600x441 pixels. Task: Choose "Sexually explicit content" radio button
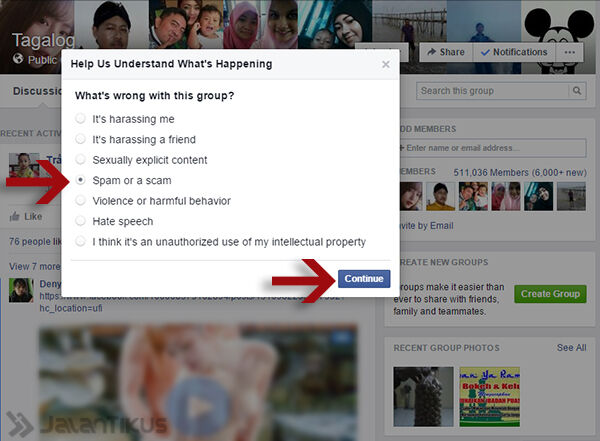tap(80, 159)
